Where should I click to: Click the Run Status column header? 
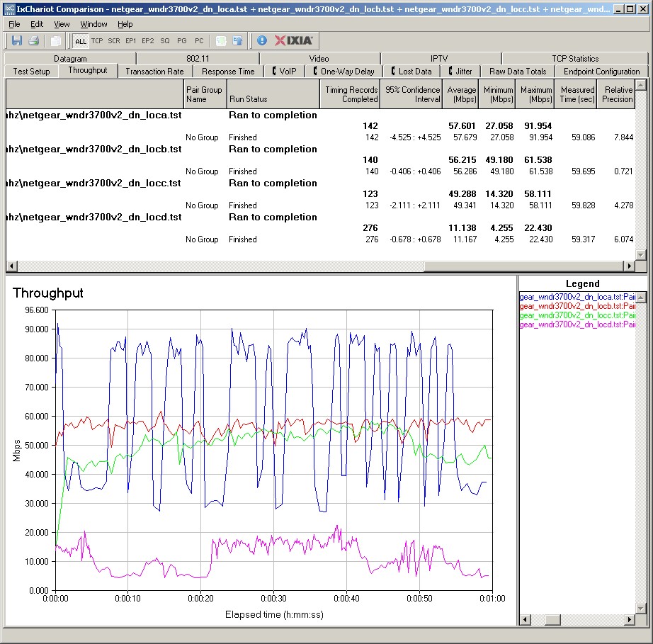(273, 94)
